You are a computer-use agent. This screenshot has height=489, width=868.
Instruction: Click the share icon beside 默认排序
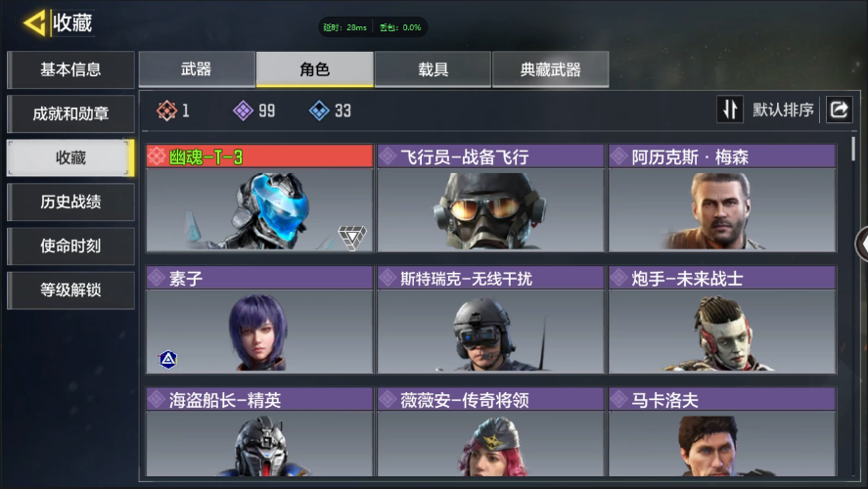(x=839, y=110)
